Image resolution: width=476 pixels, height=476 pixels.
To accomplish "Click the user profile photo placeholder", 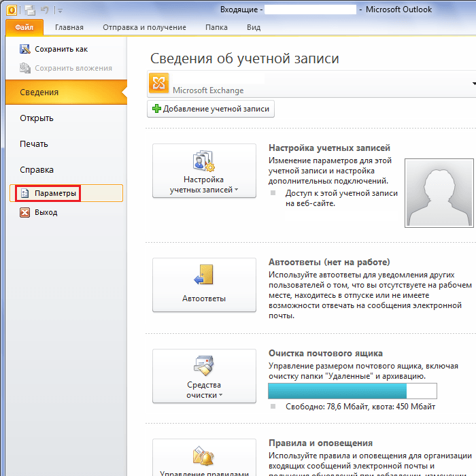I will pyautogui.click(x=439, y=193).
